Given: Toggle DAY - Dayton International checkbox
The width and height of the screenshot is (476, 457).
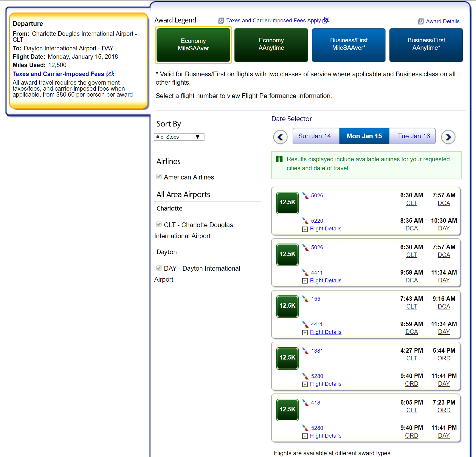Looking at the screenshot, I should point(159,268).
